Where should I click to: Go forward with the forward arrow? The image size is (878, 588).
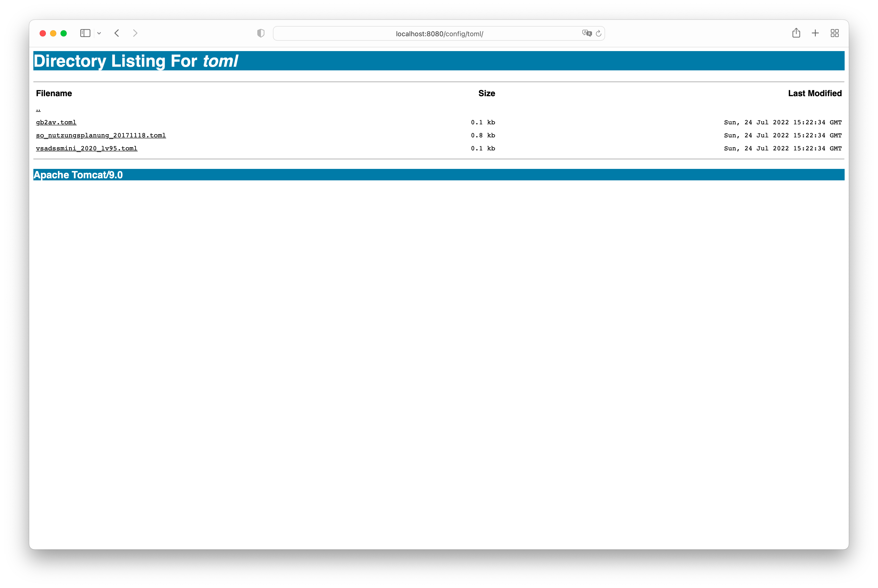pyautogui.click(x=135, y=33)
